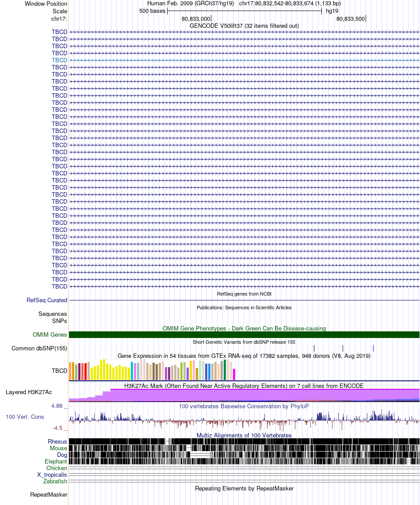The width and height of the screenshot is (420, 505).
Task: Click the 80,833,500 coordinate marker
Action: 351,19
